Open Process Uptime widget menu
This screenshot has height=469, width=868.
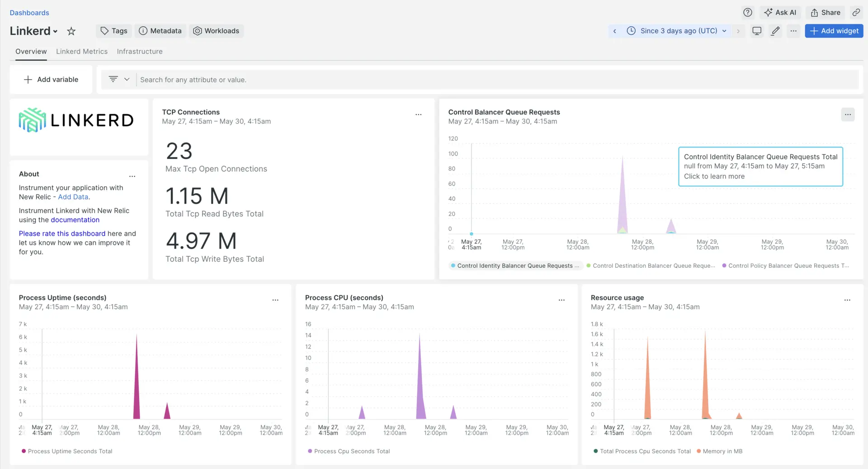coord(275,300)
